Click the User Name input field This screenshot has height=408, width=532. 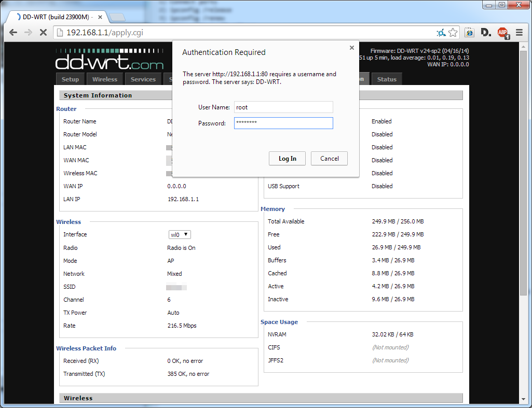coord(283,107)
